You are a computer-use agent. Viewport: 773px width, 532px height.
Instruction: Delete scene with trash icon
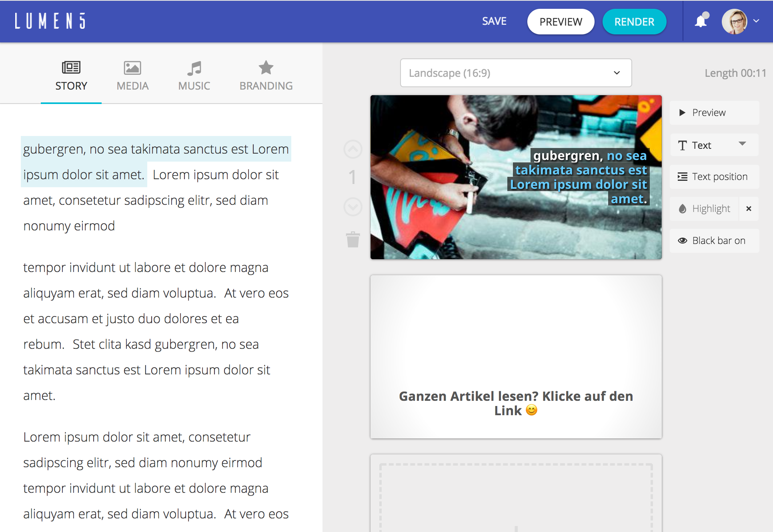353,240
